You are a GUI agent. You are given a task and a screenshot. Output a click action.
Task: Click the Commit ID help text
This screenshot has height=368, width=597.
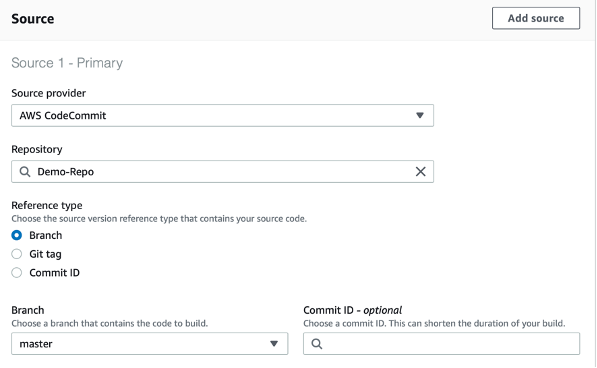coord(434,323)
